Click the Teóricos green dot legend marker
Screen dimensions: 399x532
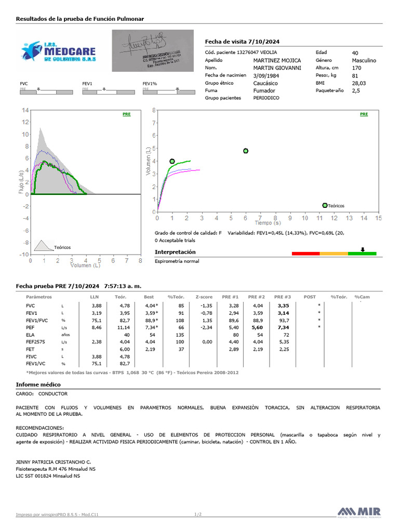click(x=325, y=206)
